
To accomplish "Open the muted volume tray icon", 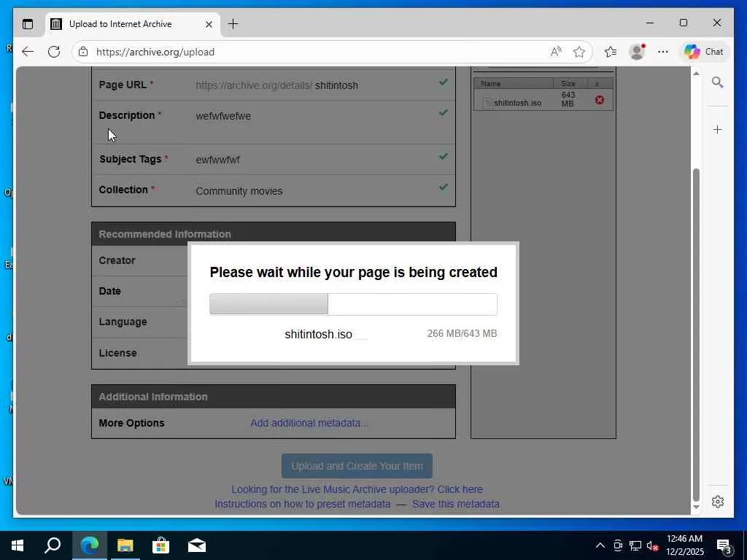I will pyautogui.click(x=652, y=545).
